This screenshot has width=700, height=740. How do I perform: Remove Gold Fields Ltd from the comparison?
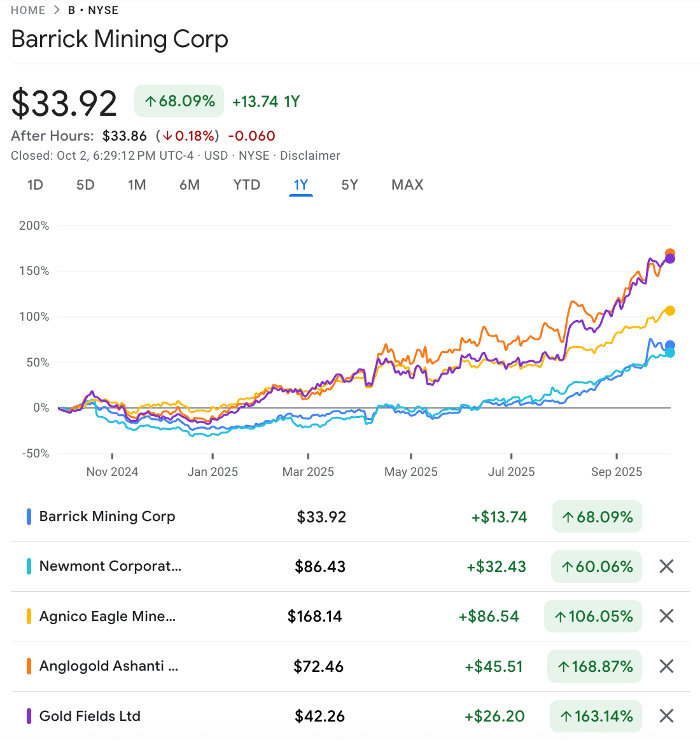pos(666,716)
